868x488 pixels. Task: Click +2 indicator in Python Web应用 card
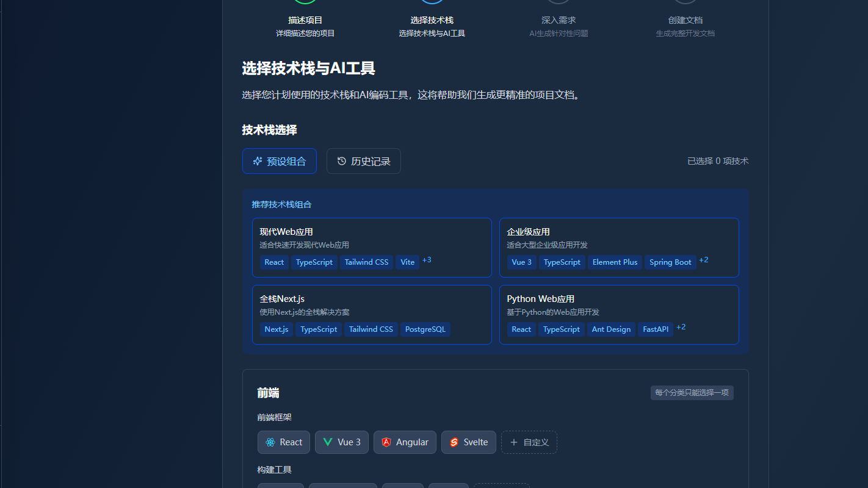click(681, 327)
